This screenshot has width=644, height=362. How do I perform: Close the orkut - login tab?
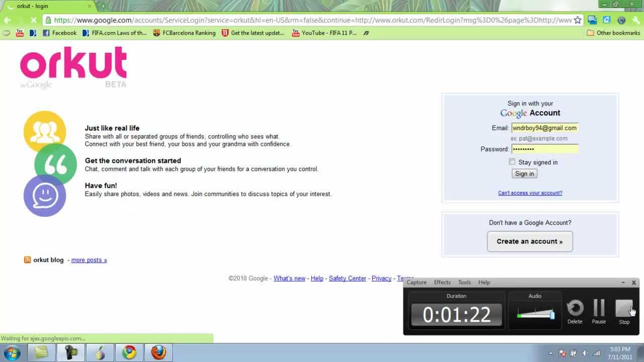(x=90, y=6)
